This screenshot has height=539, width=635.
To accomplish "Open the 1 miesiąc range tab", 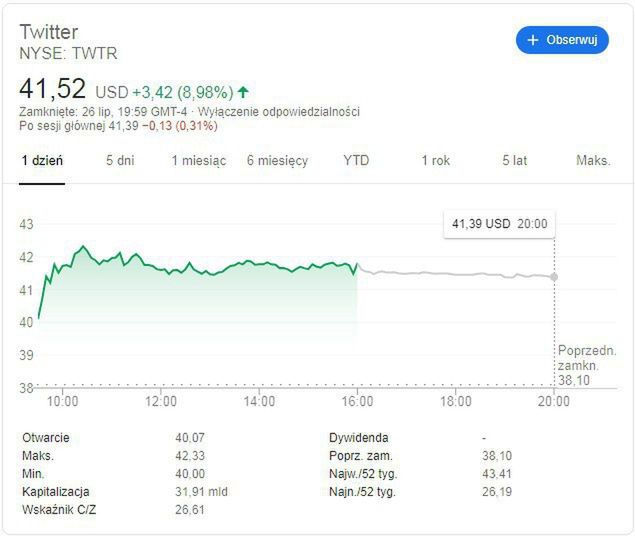I will [198, 160].
